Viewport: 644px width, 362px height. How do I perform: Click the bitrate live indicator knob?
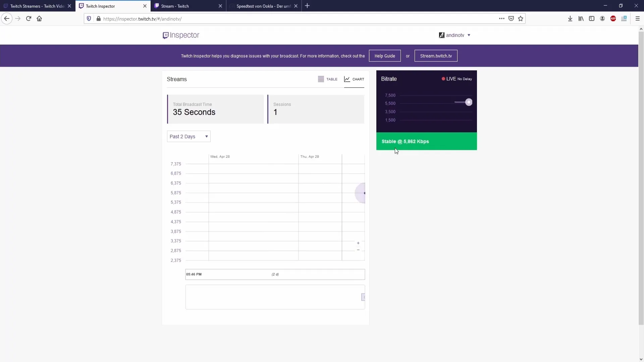coord(469,102)
